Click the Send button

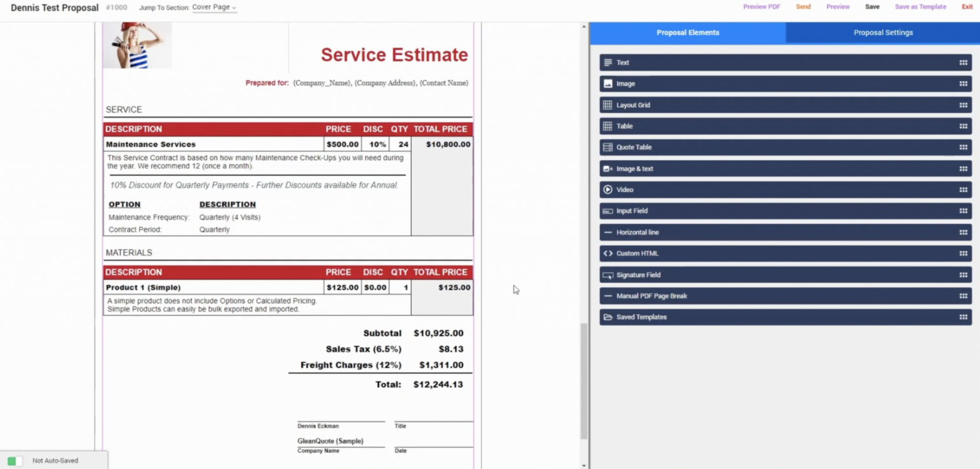(x=803, y=7)
